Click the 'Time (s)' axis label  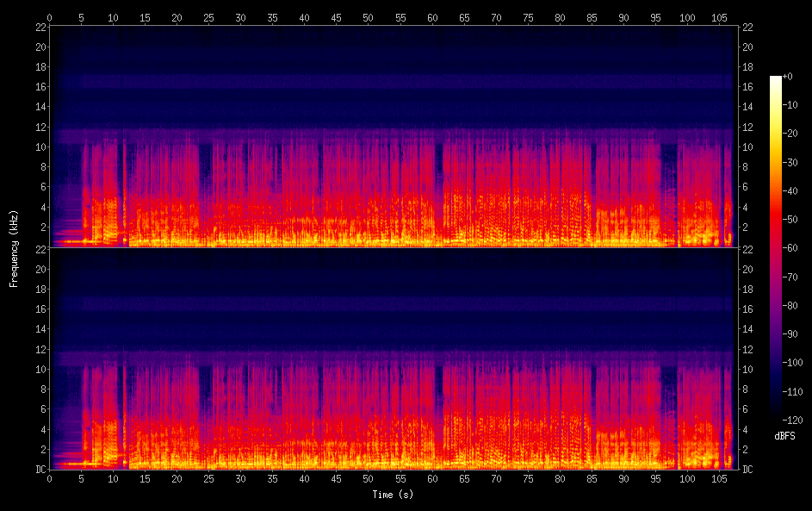(393, 495)
